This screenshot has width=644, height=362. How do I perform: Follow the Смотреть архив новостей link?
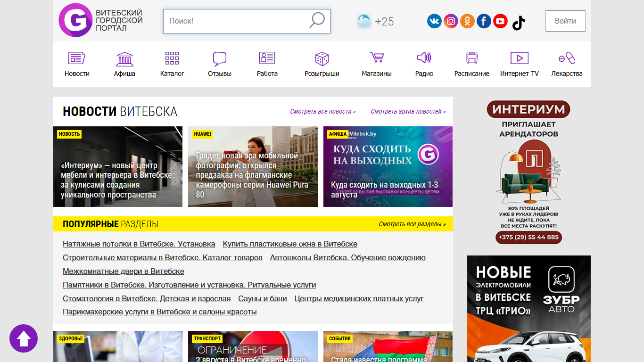pyautogui.click(x=408, y=112)
